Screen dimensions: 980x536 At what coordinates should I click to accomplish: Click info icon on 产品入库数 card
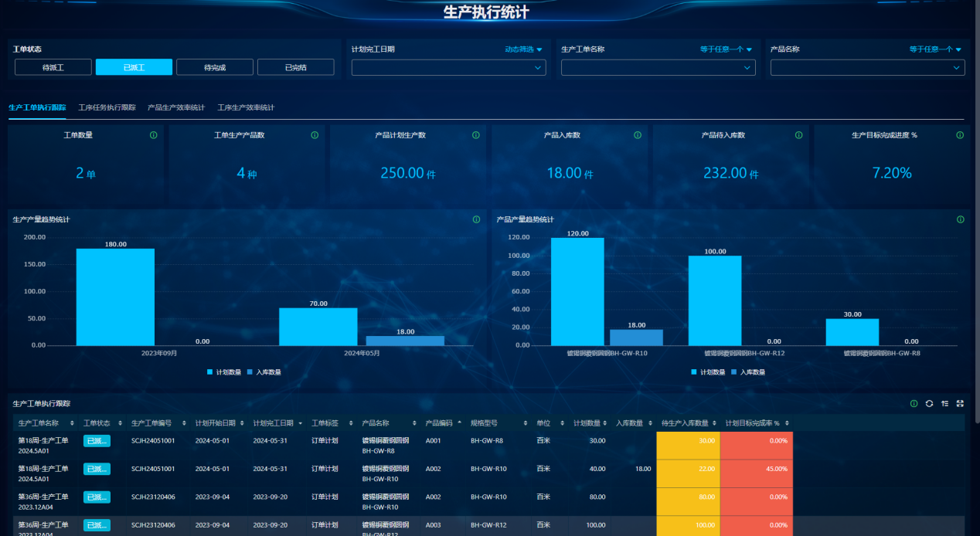637,135
